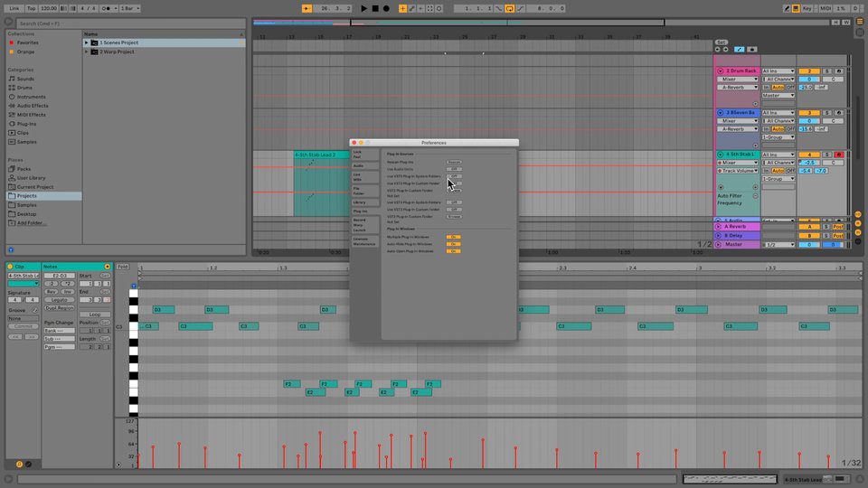This screenshot has width=868, height=488.
Task: Expand the 1 Scenes Project folder
Action: (x=87, y=42)
